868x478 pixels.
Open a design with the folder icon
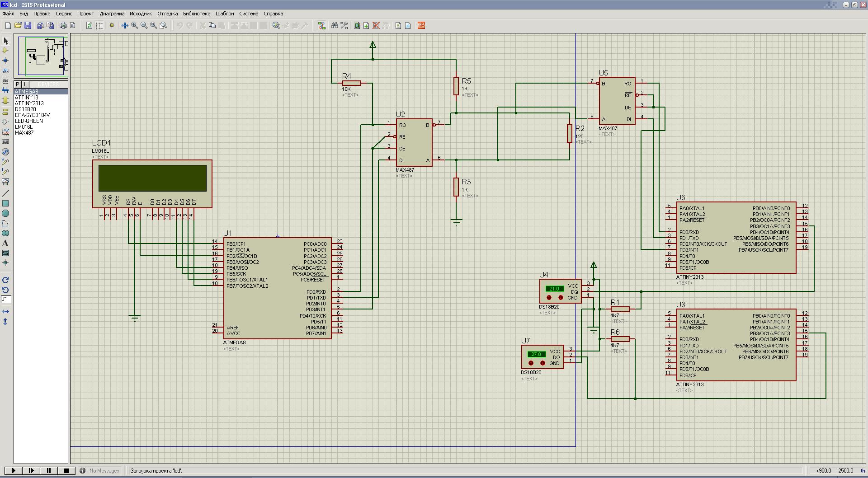(18, 26)
